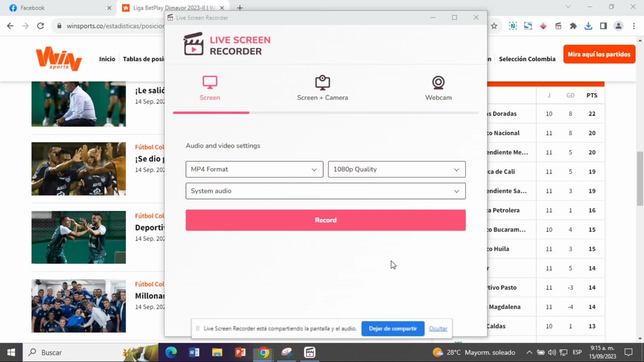Open PowerPoint from the taskbar
Screen dimensions: 644x362
click(240, 352)
